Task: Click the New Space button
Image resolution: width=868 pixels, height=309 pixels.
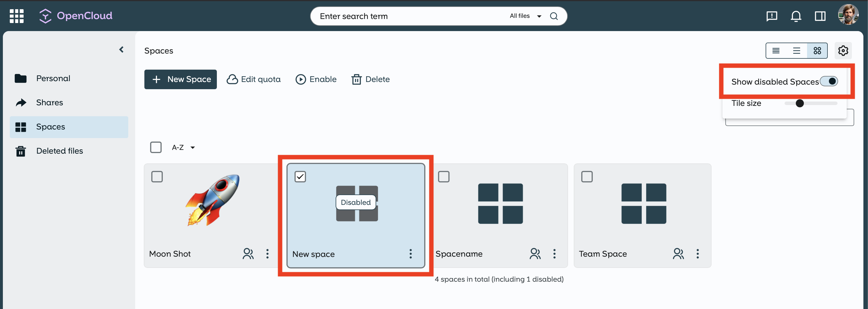Action: pos(180,79)
